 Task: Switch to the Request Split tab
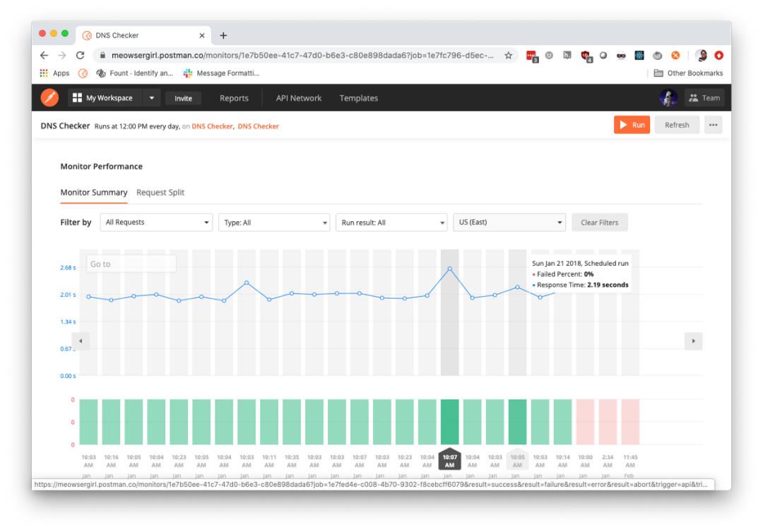(160, 192)
